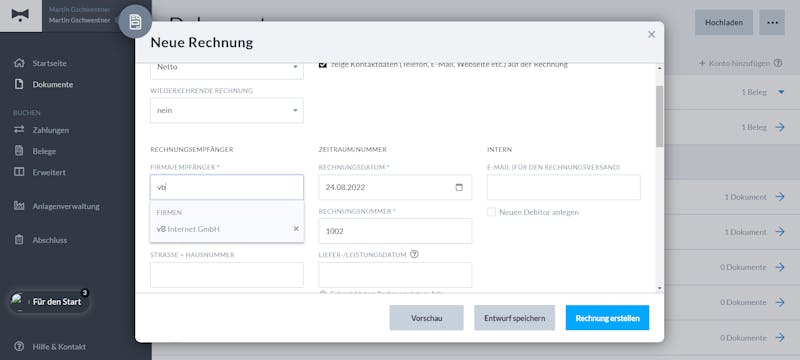Open the Wiederkehrende Rechnung dropdown

pos(227,110)
